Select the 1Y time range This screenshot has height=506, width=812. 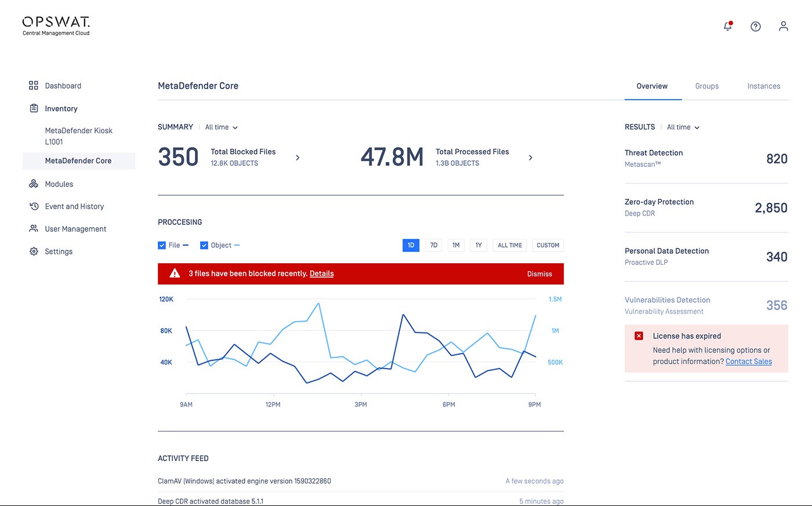click(x=478, y=245)
